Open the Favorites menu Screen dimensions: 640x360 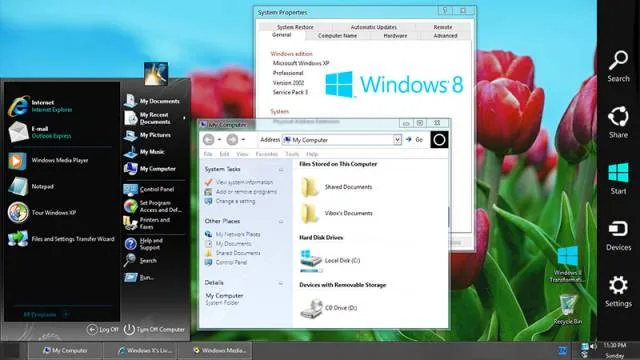click(x=267, y=154)
